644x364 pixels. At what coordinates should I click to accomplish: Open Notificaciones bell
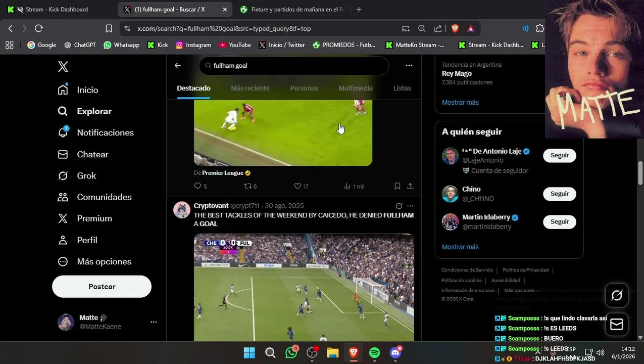tap(95, 132)
